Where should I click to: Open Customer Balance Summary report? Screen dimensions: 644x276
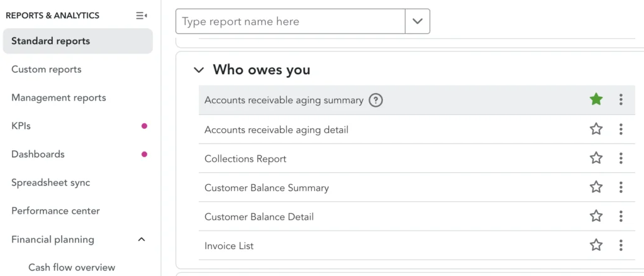[267, 188]
